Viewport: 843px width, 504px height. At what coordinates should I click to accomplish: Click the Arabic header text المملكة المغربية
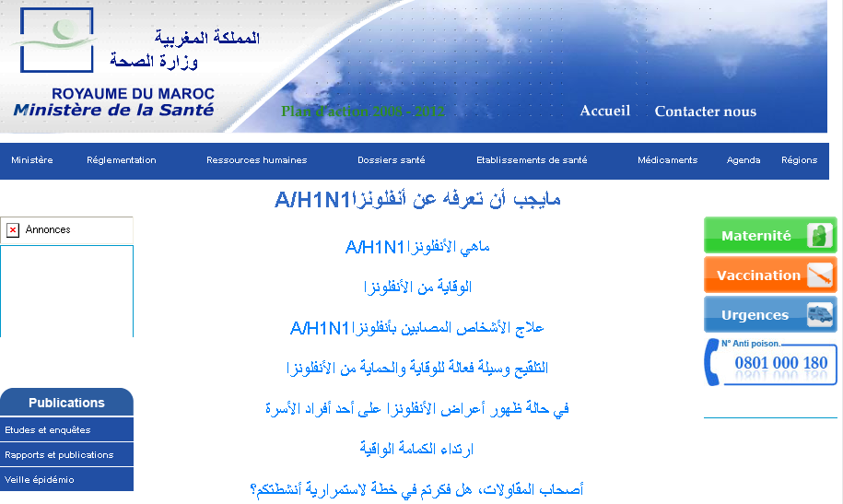[207, 37]
